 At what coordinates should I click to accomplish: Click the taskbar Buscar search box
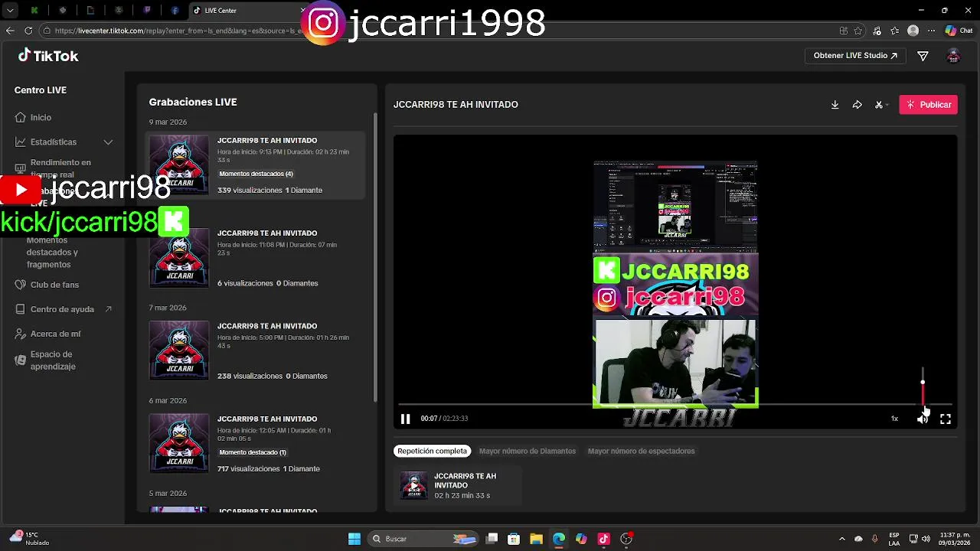tap(423, 539)
